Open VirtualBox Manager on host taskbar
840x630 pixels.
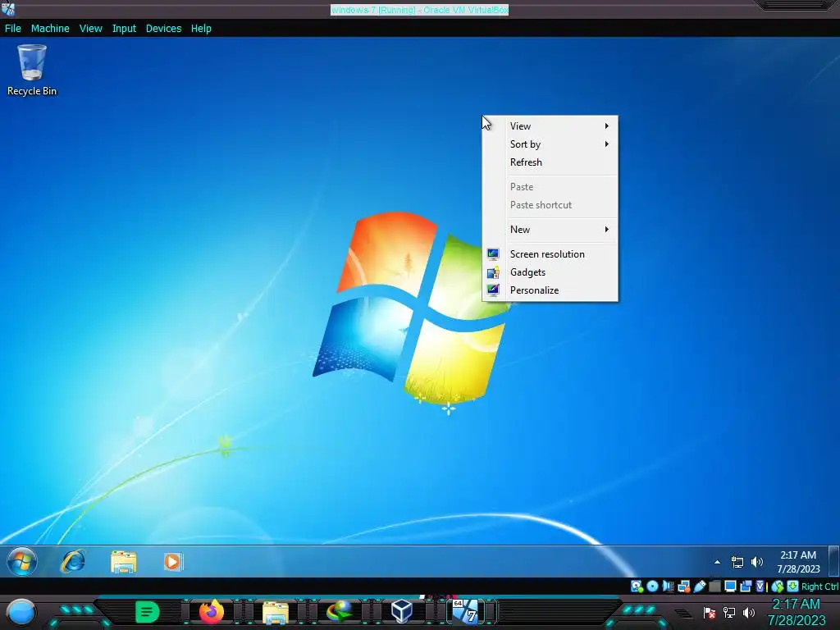402,611
